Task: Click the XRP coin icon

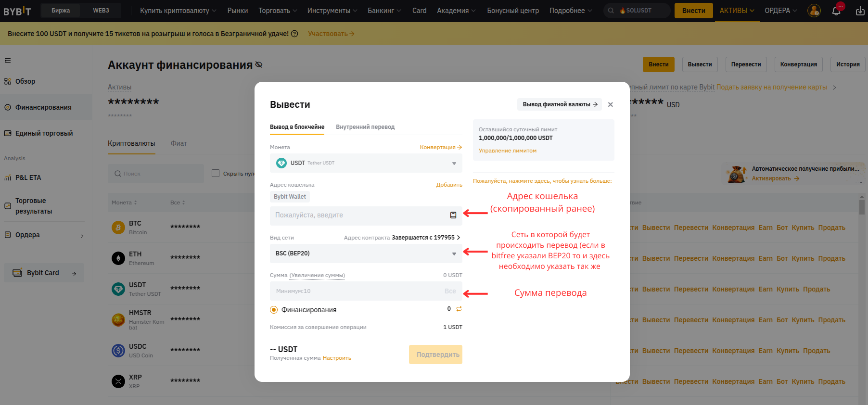Action: point(118,381)
